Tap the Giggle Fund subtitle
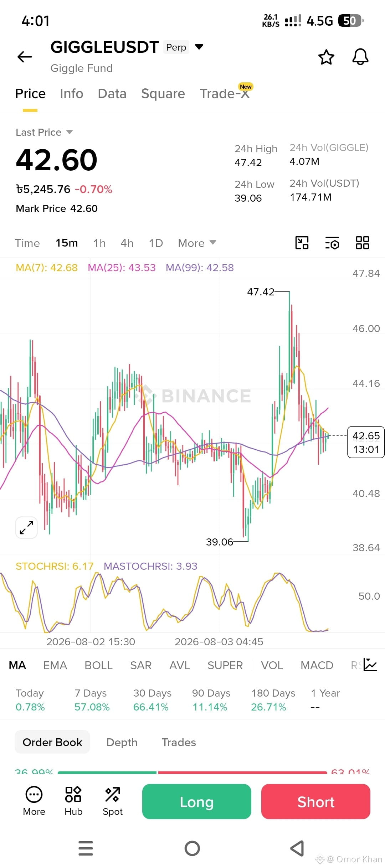Image resolution: width=385 pixels, height=868 pixels. (x=82, y=68)
